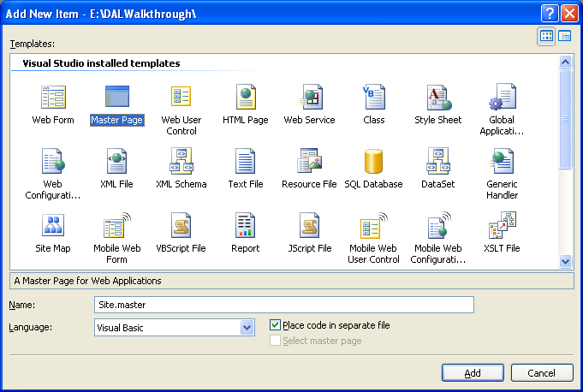Screen dimensions: 583x392
Task: Click the disabled Select master page checkbox
Action: [275, 341]
